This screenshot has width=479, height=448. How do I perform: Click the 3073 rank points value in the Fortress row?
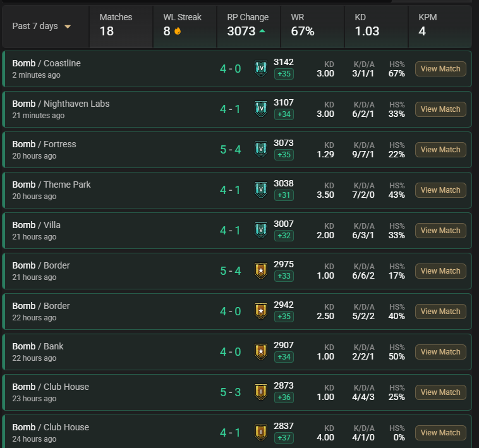[x=284, y=143]
